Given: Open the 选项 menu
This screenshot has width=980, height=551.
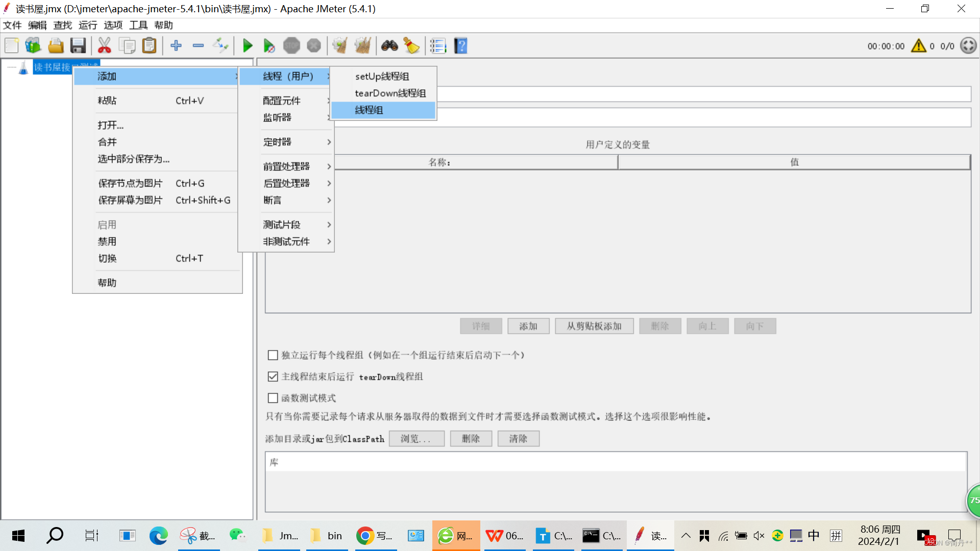Looking at the screenshot, I should click(113, 25).
